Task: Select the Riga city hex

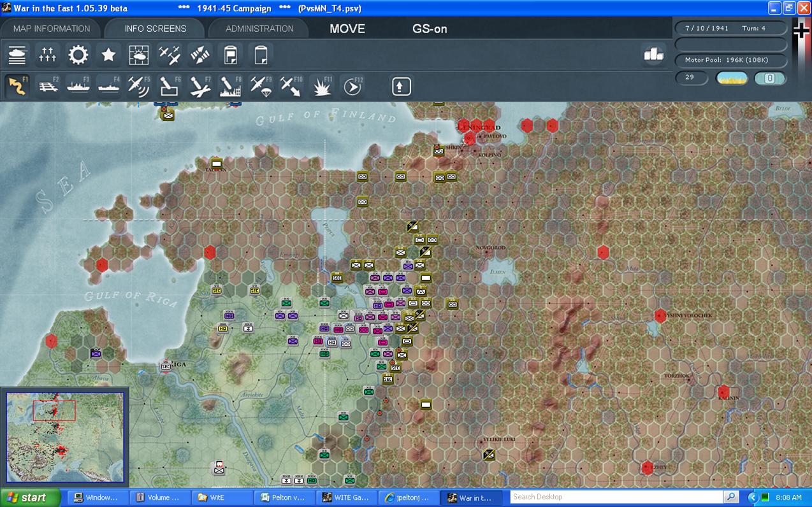Action: click(166, 366)
